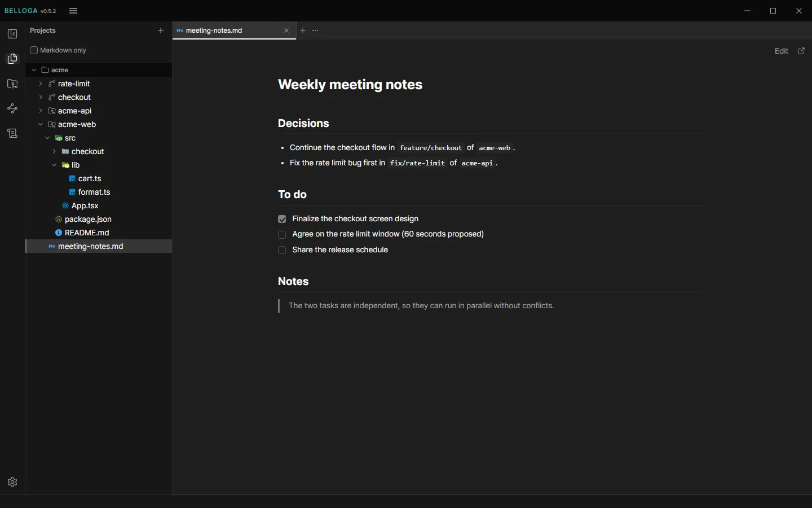Collapse the sidebar with the panel toggle icon
812x508 pixels.
click(x=12, y=34)
